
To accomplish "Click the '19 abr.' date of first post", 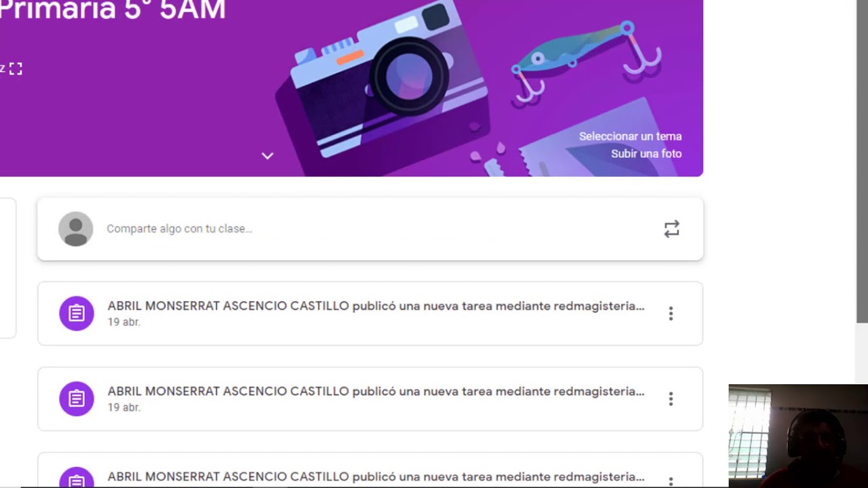I will pyautogui.click(x=123, y=323).
